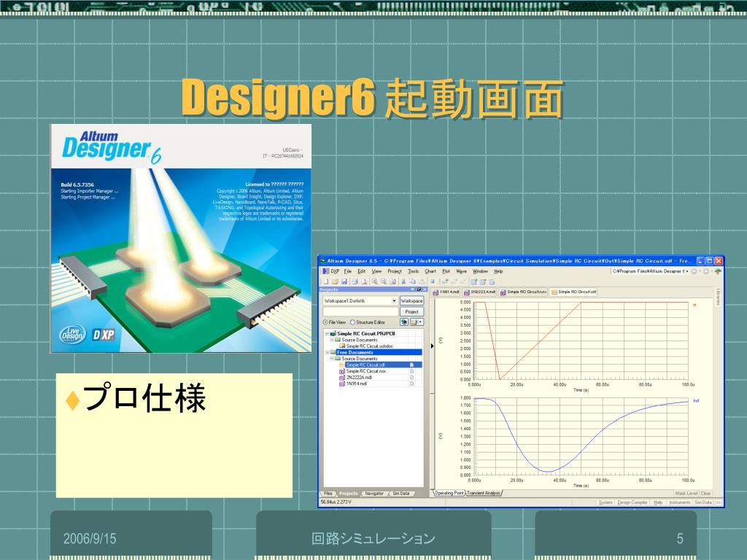The width and height of the screenshot is (747, 560).
Task: Open the Wave menu
Action: pos(462,271)
